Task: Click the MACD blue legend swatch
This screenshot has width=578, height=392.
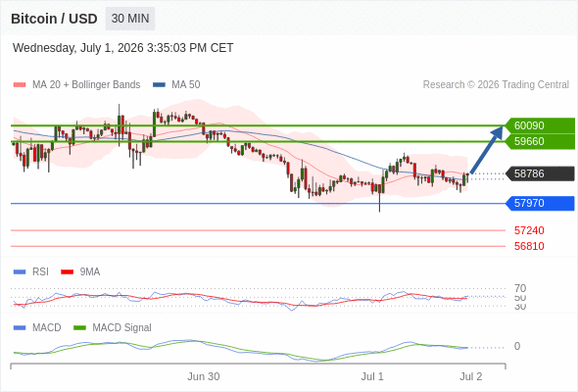Action: click(20, 328)
